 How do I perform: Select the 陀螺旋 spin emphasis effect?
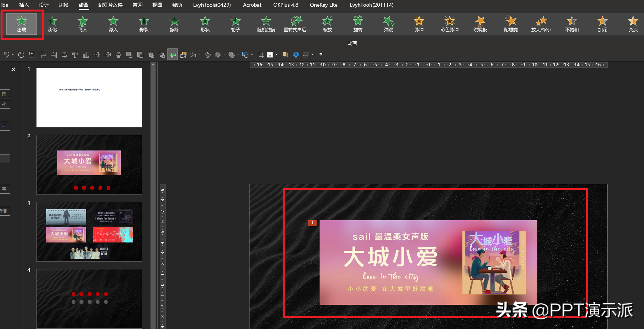tap(511, 24)
